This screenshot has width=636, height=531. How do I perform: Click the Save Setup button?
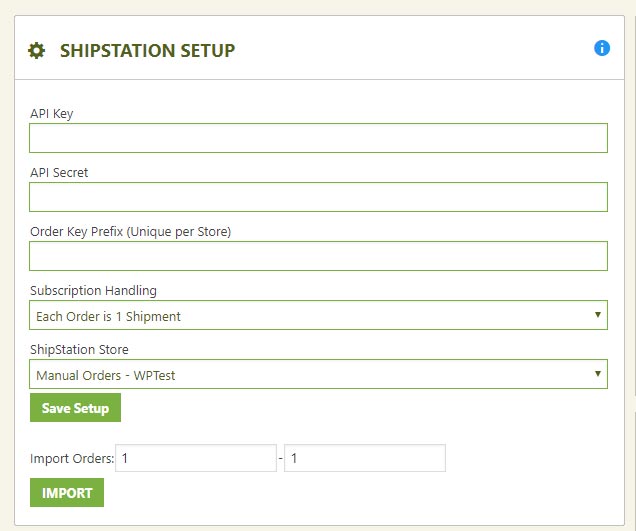(x=75, y=408)
